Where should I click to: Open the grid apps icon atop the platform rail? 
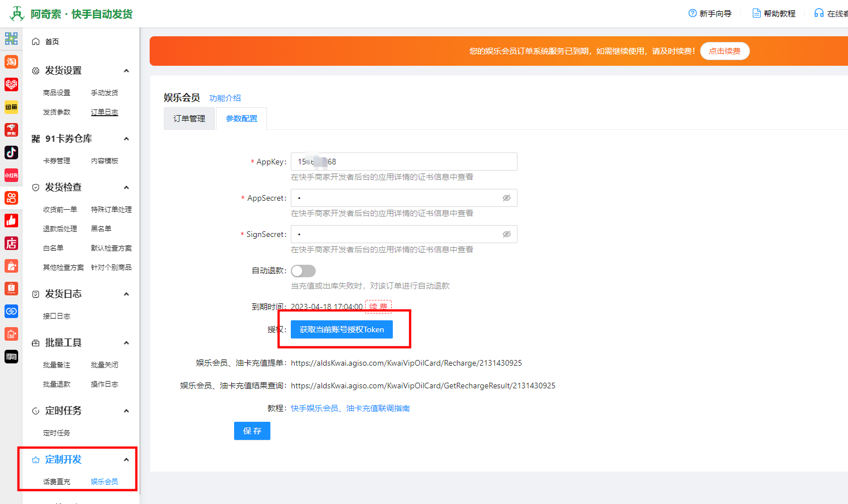11,39
